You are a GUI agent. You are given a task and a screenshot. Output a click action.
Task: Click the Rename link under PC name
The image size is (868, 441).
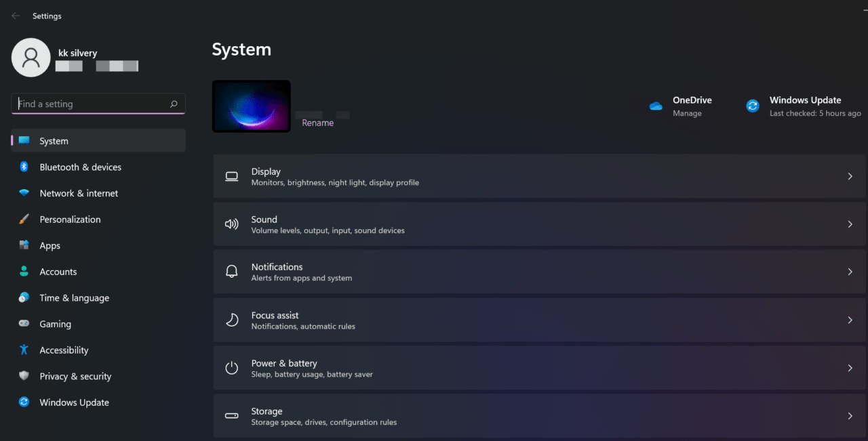coord(317,123)
